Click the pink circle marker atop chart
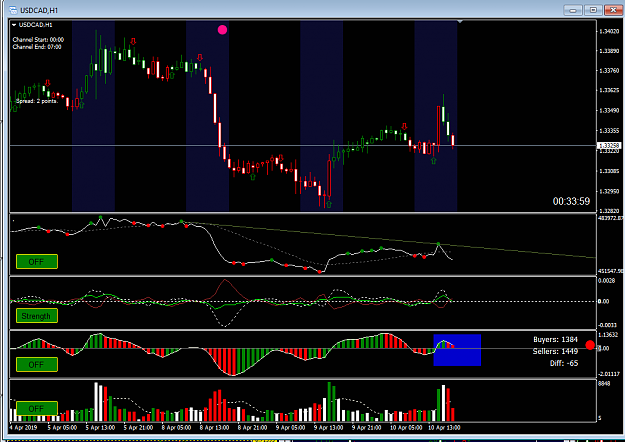 point(222,29)
